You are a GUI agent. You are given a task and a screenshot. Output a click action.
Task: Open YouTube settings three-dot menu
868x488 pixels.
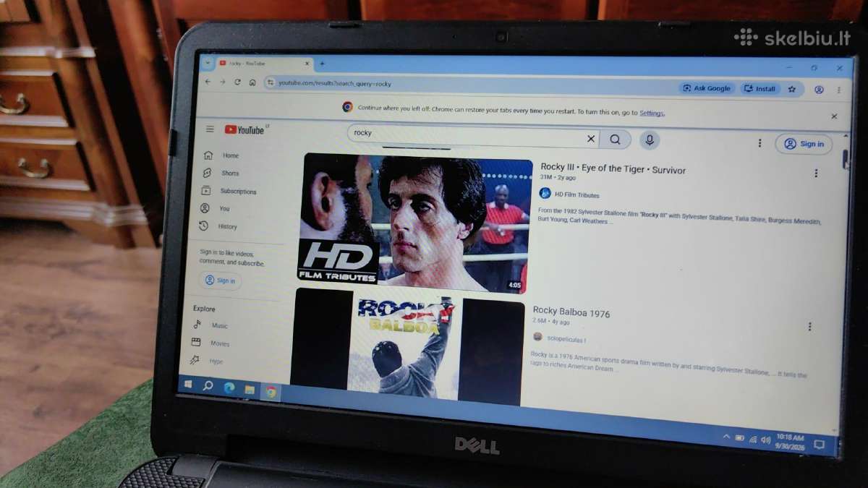pos(759,143)
